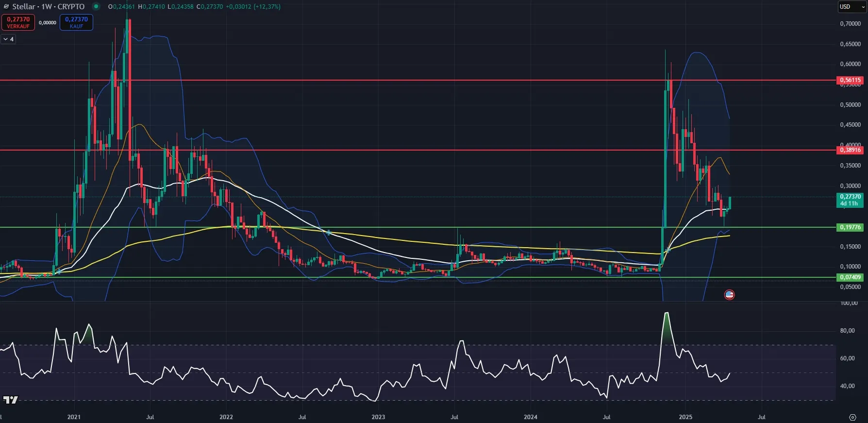Collapse the indicator legend showing 4
The width and height of the screenshot is (868, 423).
[9, 39]
